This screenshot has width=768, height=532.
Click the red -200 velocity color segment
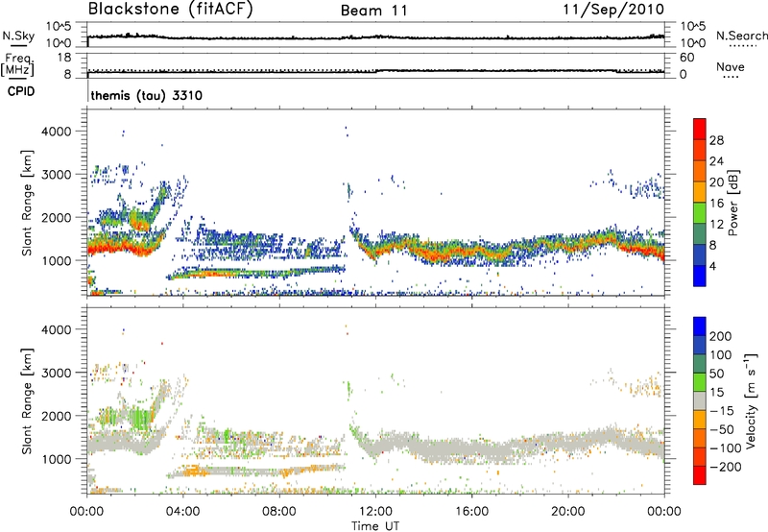[700, 475]
